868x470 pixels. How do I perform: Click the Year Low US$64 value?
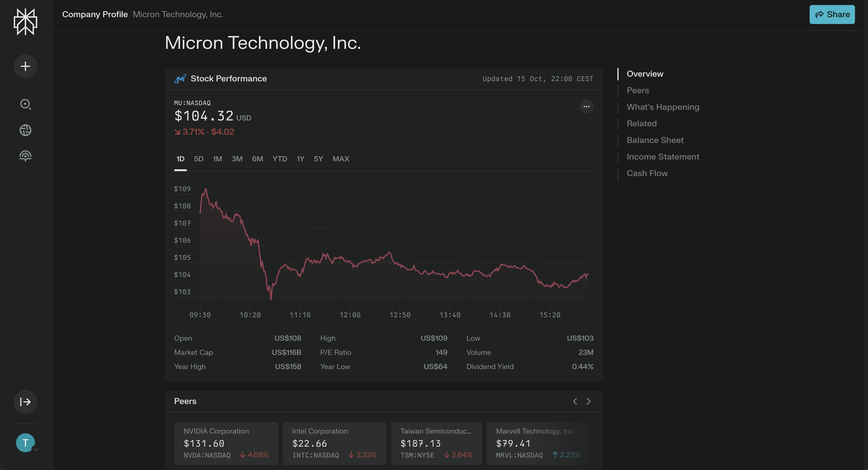pos(435,366)
